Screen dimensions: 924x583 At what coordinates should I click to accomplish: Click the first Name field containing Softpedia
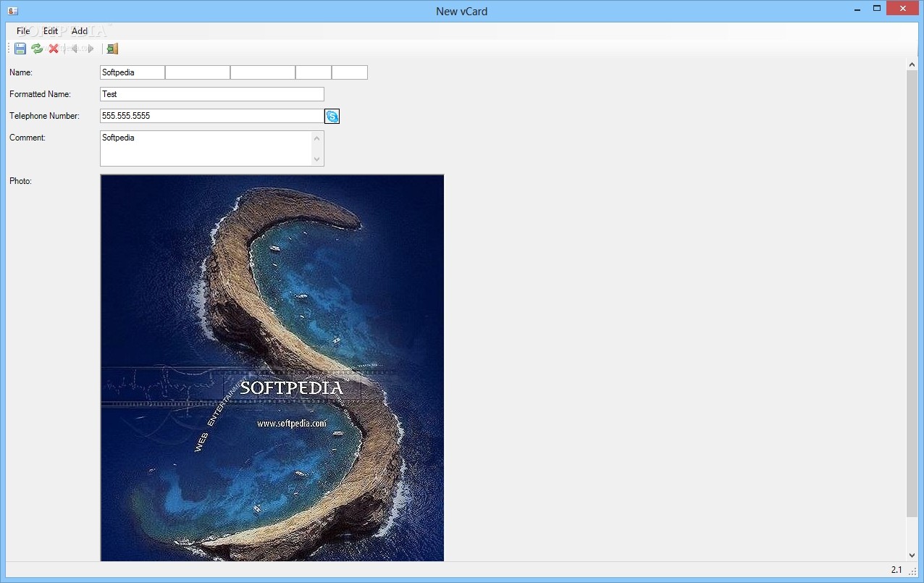pos(133,72)
